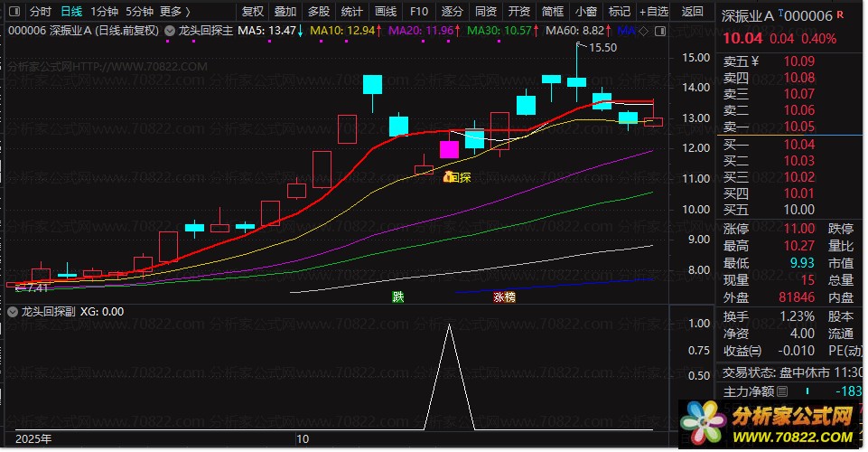Screen dimensions: 868x452
Task: Click the 最低 9.93 value
Action: coord(802,262)
